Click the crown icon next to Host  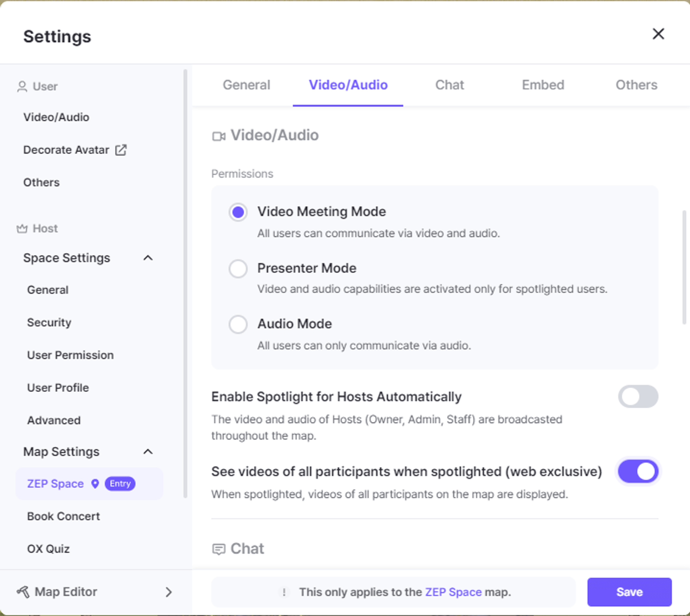tap(22, 229)
